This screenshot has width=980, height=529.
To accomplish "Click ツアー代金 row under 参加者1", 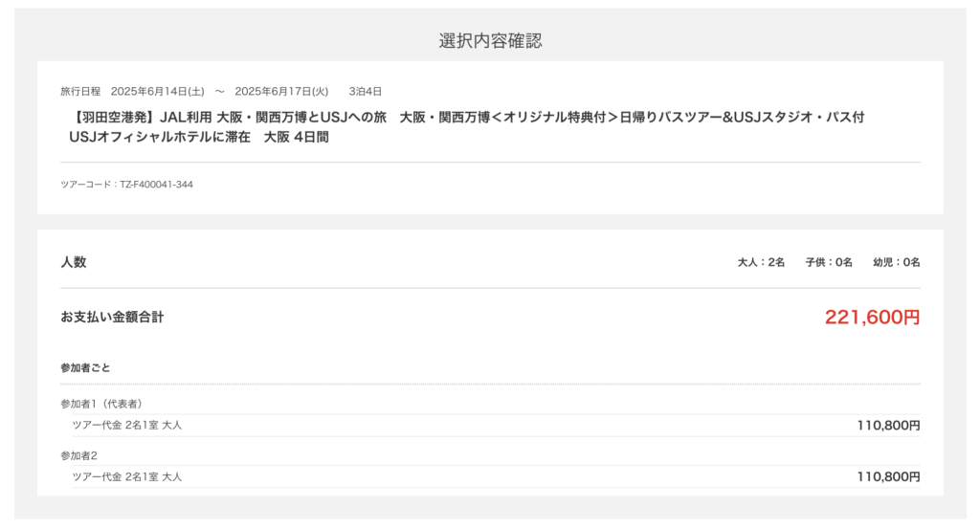I will [x=127, y=425].
